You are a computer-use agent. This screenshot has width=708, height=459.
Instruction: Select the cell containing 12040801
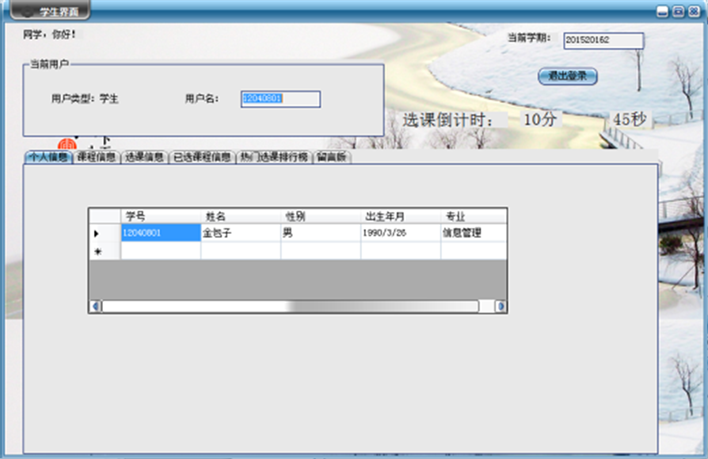(x=161, y=233)
